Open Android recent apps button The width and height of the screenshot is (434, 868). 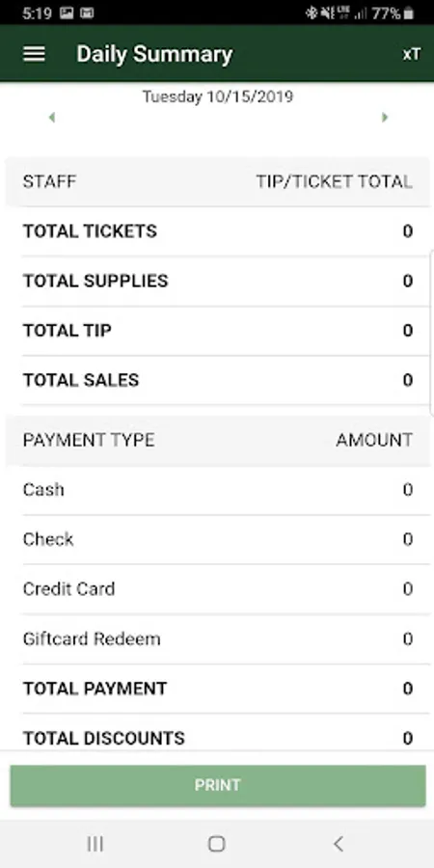point(95,844)
